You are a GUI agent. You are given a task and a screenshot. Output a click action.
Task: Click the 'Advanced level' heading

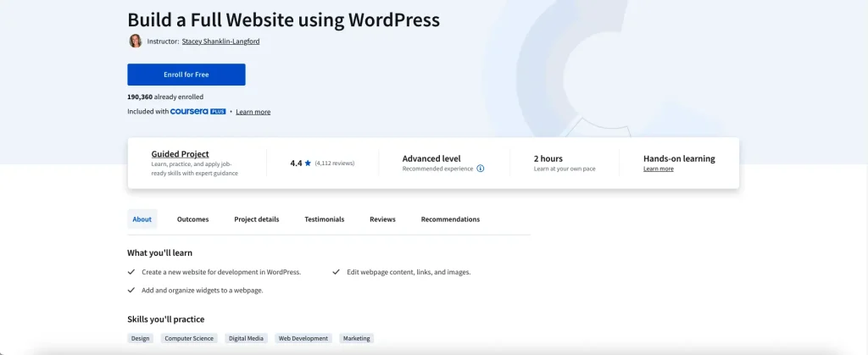431,158
